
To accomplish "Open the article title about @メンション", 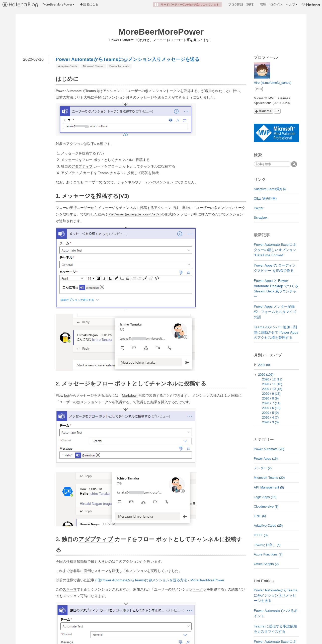I will pos(127,59).
